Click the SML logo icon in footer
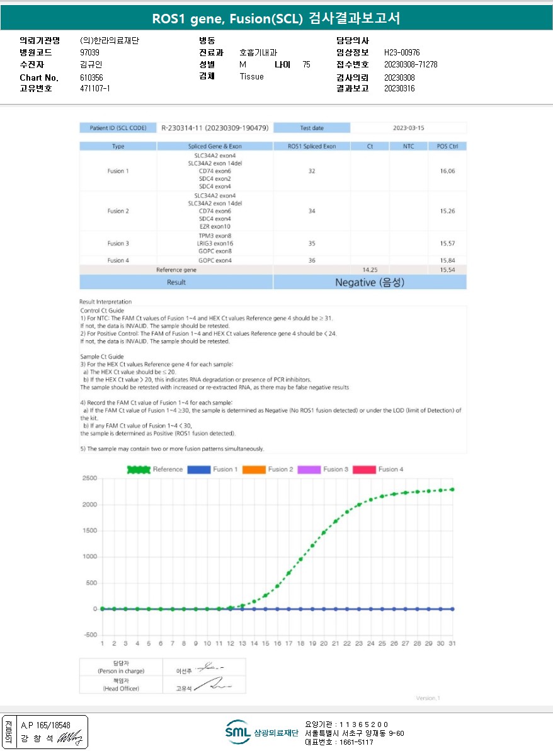553x756 pixels. [238, 732]
